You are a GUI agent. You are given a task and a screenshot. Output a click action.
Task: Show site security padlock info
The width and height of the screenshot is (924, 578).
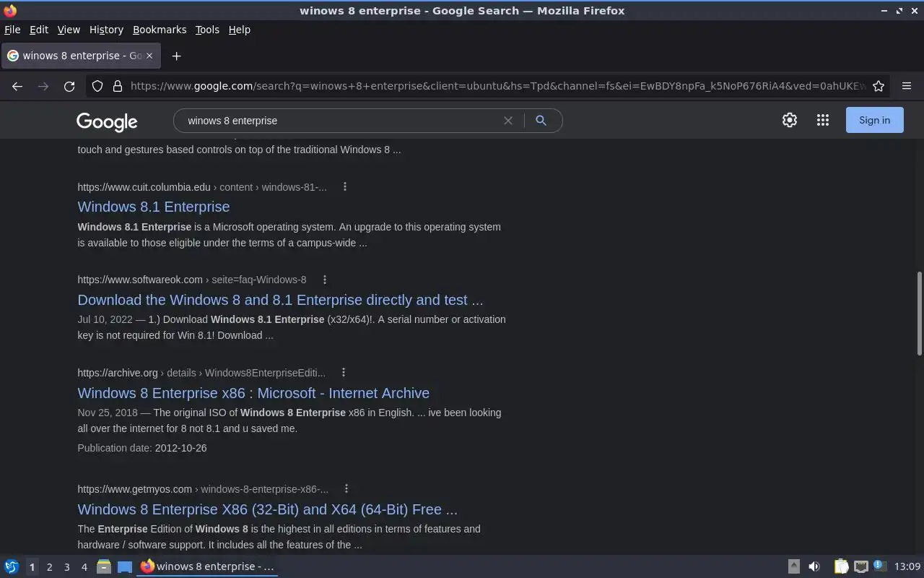[118, 86]
